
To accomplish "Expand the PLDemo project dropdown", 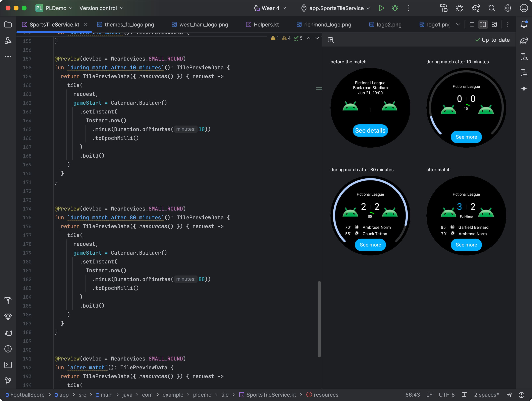I will pyautogui.click(x=59, y=8).
